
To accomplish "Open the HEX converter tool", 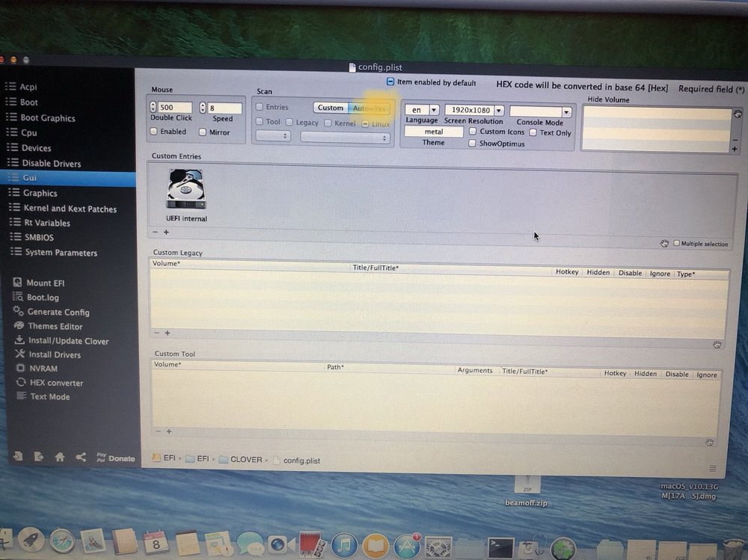I will pos(55,383).
